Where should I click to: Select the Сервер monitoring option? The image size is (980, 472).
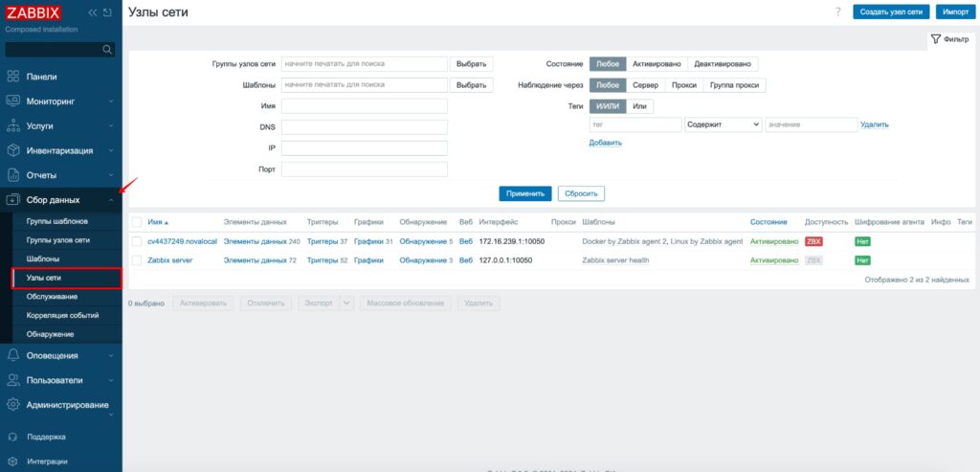click(x=644, y=85)
